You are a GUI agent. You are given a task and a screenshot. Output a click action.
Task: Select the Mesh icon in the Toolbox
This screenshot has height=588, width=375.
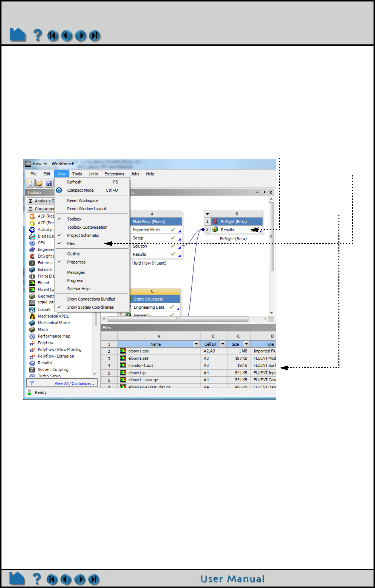point(32,330)
